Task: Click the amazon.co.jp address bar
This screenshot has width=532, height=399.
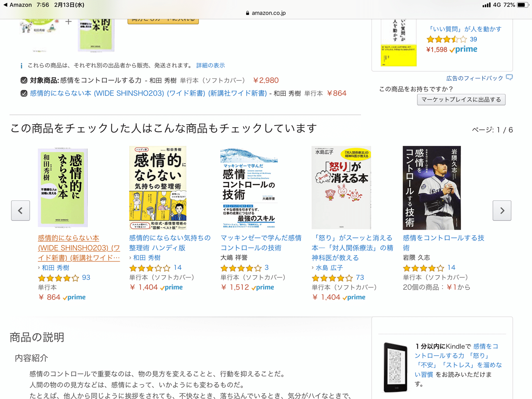Action: coord(266,13)
